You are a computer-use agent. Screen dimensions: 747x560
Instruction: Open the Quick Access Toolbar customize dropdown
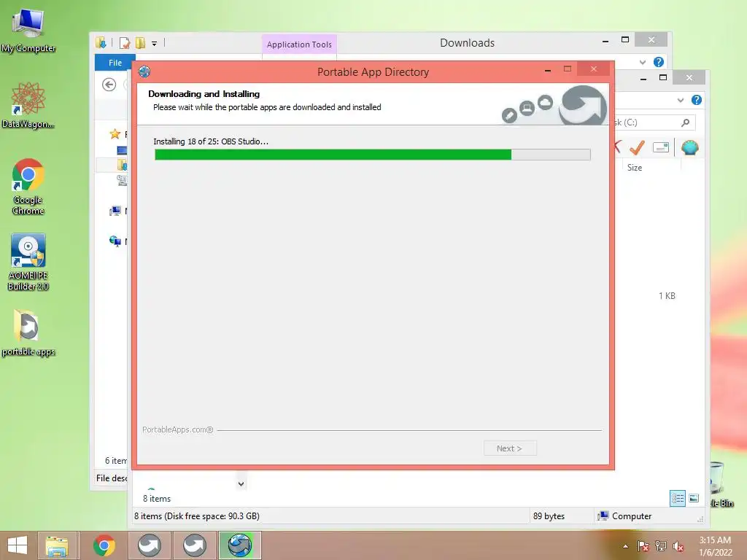pos(155,43)
